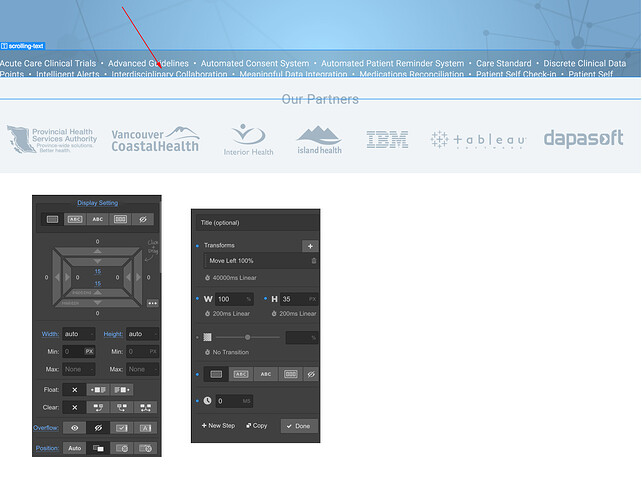Set display none in Display Setting panel
Viewport: 642px width, 500px height.
[142, 219]
